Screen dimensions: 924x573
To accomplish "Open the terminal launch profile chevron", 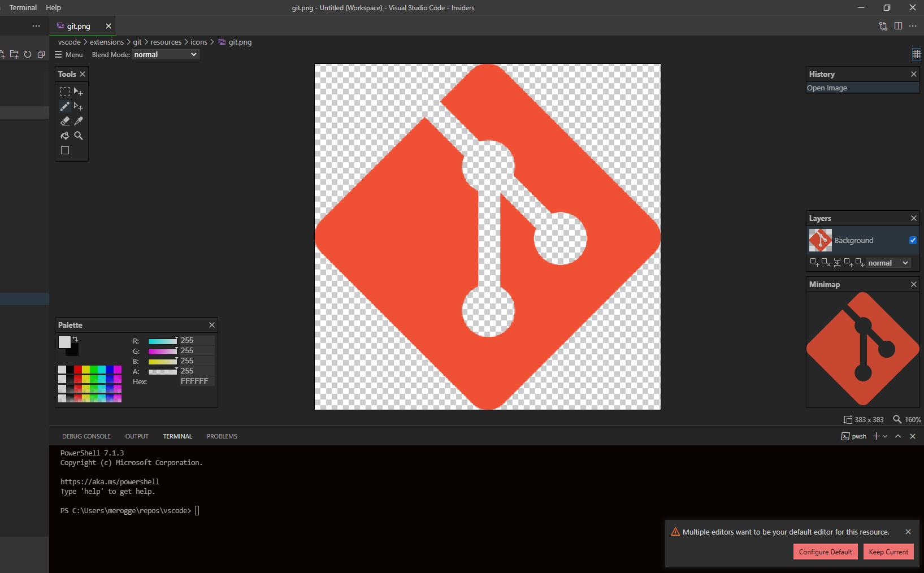I will (x=885, y=436).
